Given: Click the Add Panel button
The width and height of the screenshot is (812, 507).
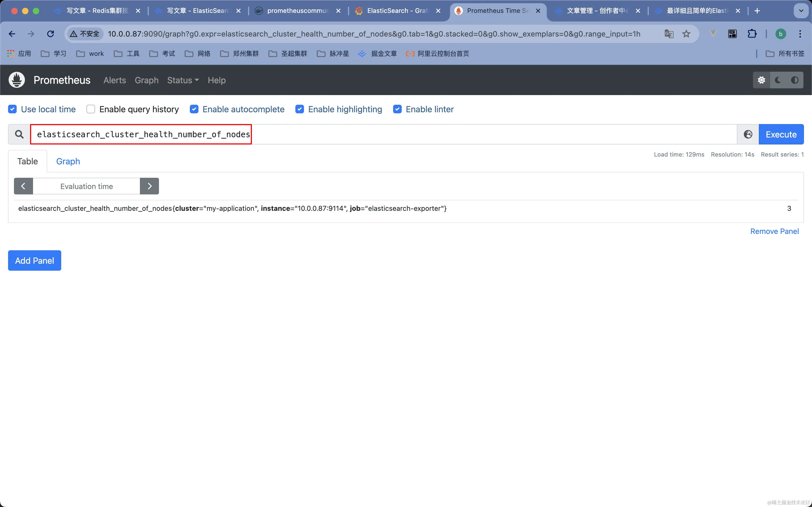Looking at the screenshot, I should (35, 260).
